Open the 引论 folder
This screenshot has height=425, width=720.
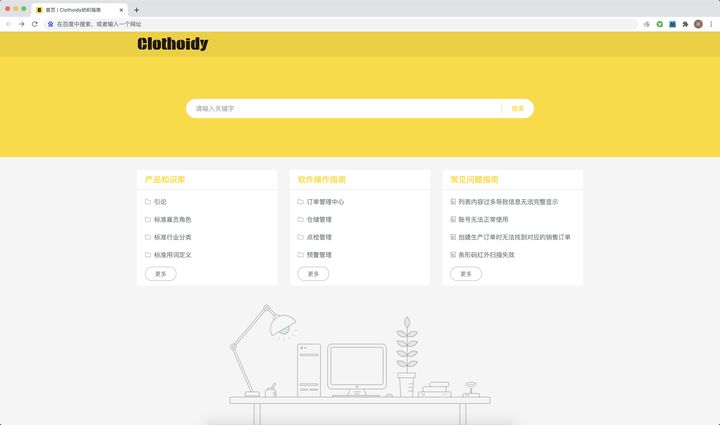(160, 202)
